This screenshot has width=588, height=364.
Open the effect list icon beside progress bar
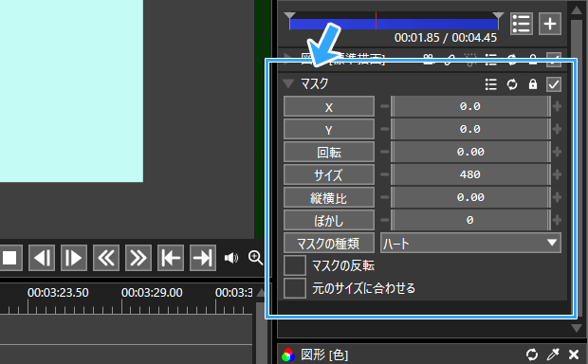(522, 24)
